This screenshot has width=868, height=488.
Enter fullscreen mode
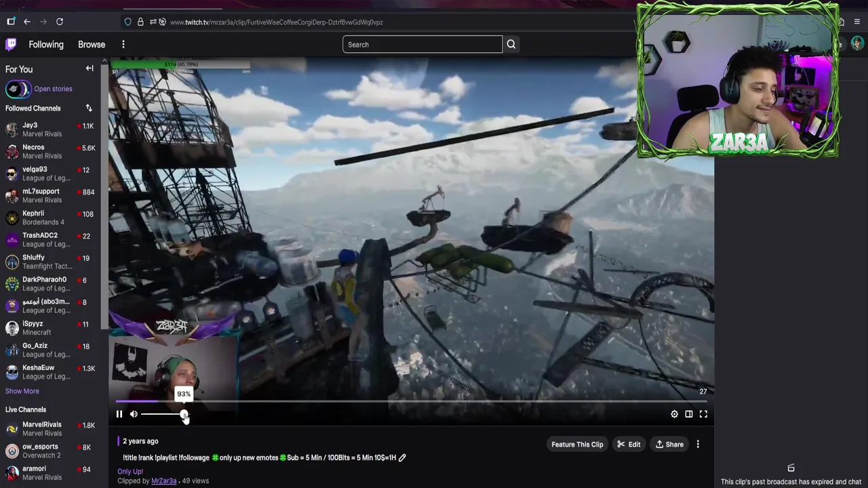pyautogui.click(x=703, y=414)
